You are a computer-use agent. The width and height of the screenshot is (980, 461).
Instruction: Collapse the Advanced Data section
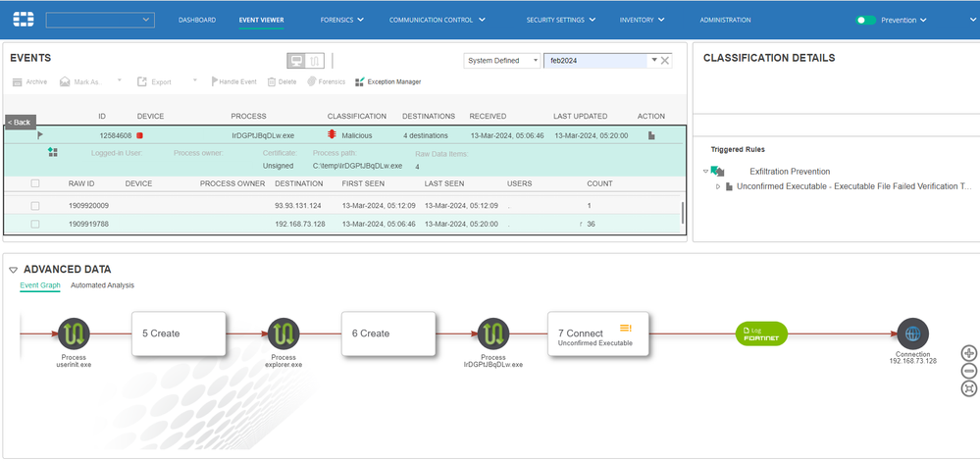13,270
